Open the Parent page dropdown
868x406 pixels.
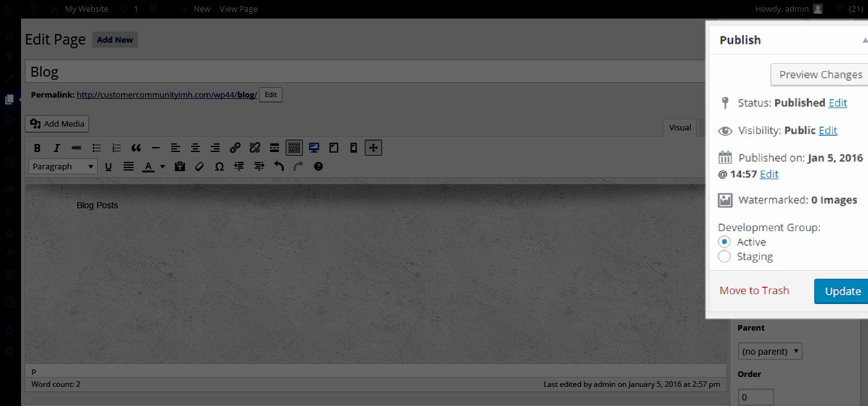pyautogui.click(x=770, y=352)
